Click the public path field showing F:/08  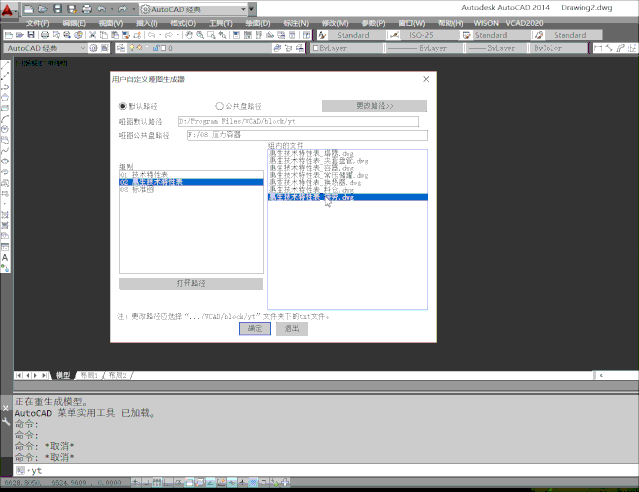click(307, 135)
